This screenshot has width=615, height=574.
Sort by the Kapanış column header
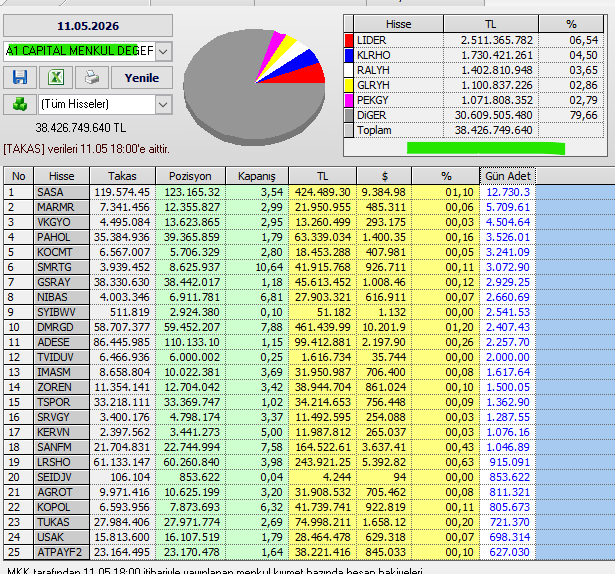pyautogui.click(x=257, y=176)
